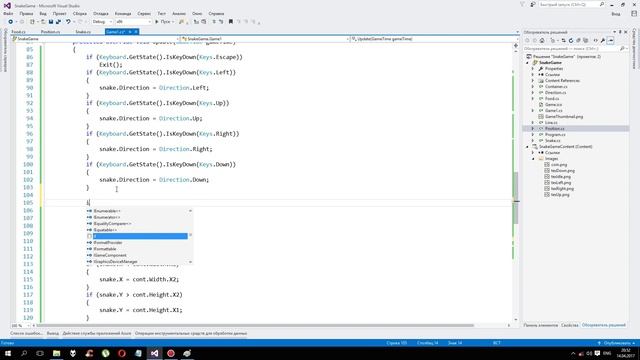The width and height of the screenshot is (640, 360).
Task: Open the SnakeGame project scope dropdown
Action: pos(96,39)
